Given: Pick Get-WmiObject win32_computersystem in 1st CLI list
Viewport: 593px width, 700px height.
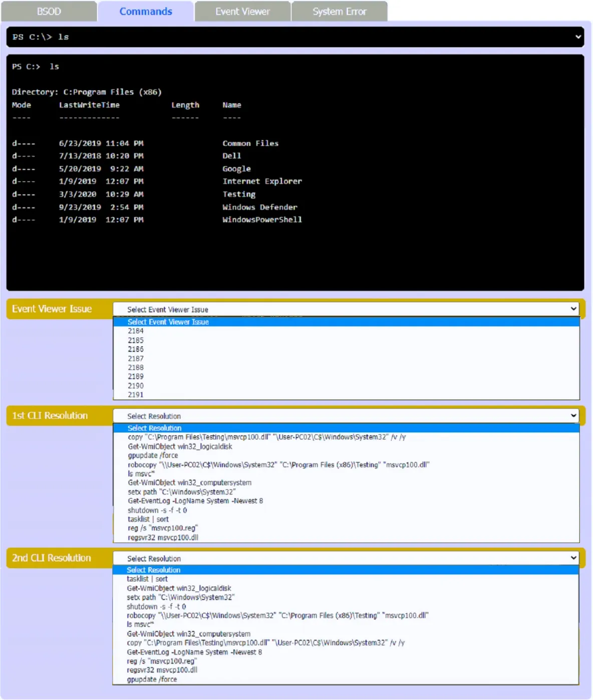Looking at the screenshot, I should [x=346, y=483].
